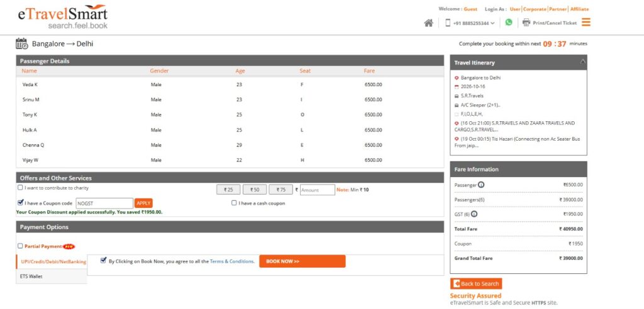Login as Affiliate
The image size is (644, 309).
coord(579,9)
